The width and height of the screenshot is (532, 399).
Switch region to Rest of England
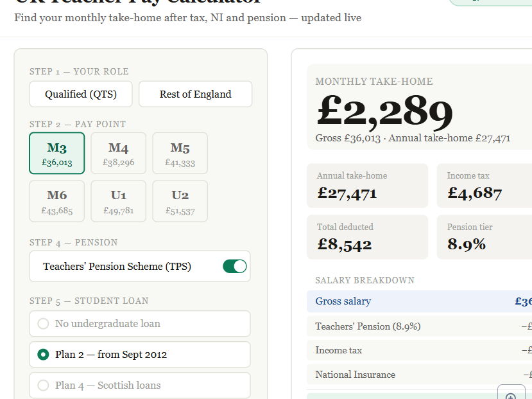tap(195, 94)
